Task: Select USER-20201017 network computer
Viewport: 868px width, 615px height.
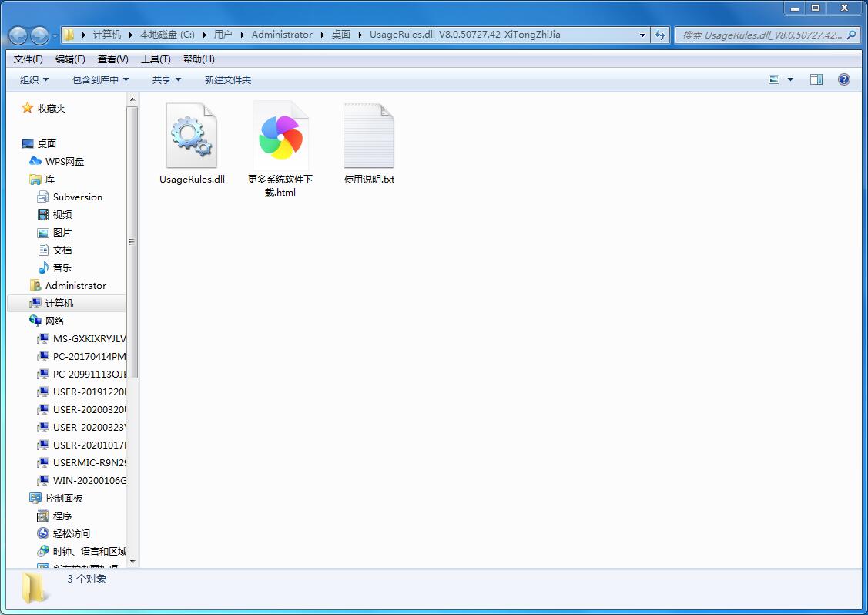Action: click(x=81, y=445)
